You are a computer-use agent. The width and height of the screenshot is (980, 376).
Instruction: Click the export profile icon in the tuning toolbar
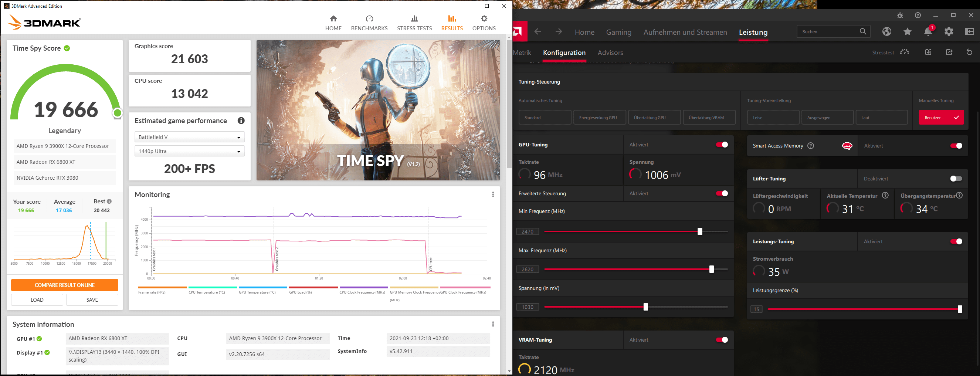click(x=949, y=52)
